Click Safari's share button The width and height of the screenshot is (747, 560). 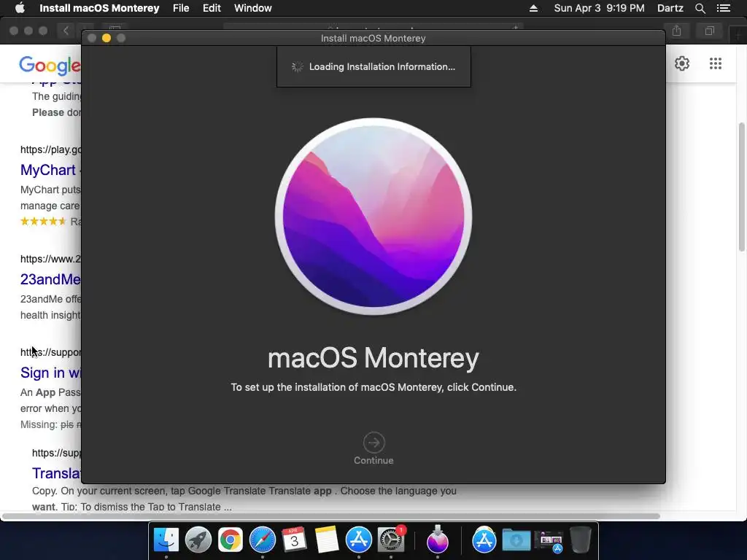[x=676, y=31]
